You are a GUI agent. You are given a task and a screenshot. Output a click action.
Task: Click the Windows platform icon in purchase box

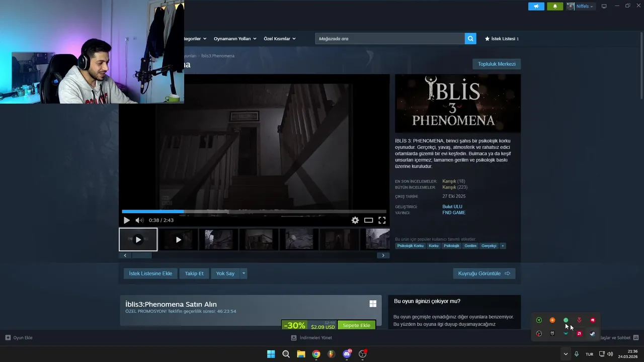pyautogui.click(x=373, y=304)
